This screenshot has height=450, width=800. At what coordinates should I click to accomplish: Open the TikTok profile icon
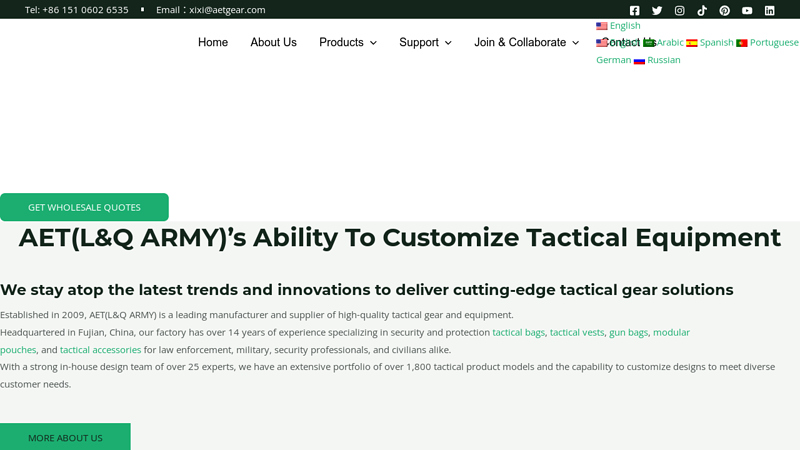tap(702, 10)
